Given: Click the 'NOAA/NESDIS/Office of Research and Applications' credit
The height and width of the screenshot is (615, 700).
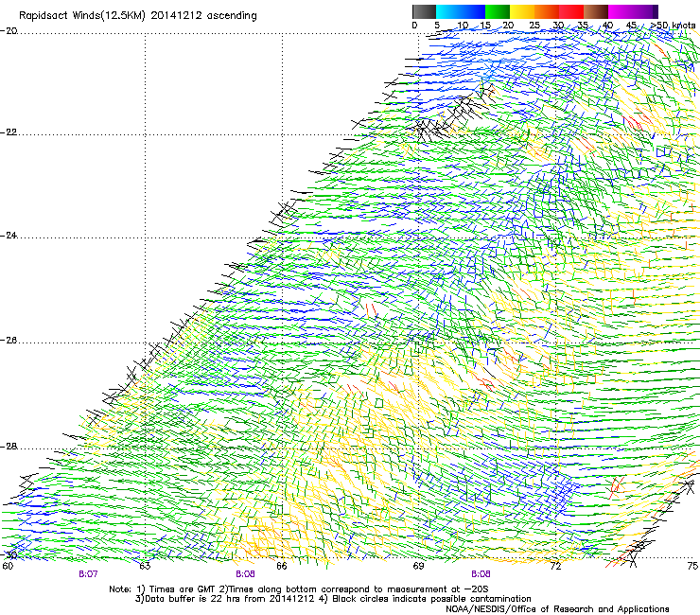Looking at the screenshot, I should [557, 608].
